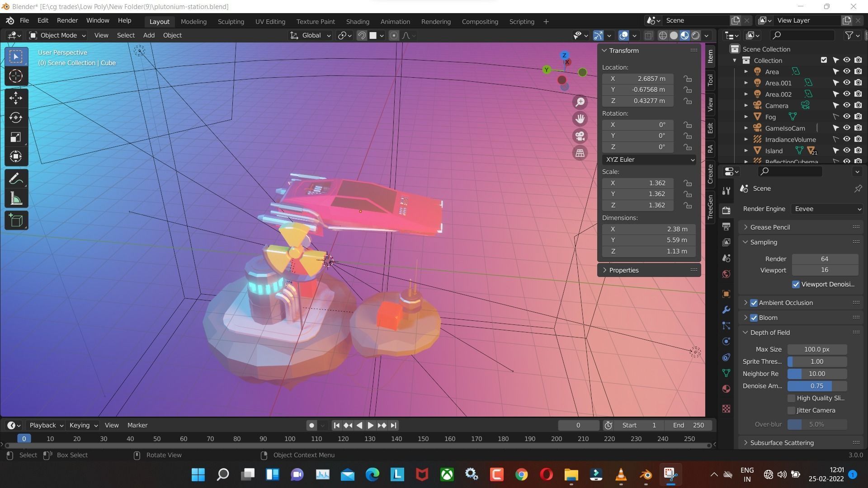Viewport: 868px width, 488px height.
Task: Open the Playback dropdown in timeline
Action: tap(46, 425)
